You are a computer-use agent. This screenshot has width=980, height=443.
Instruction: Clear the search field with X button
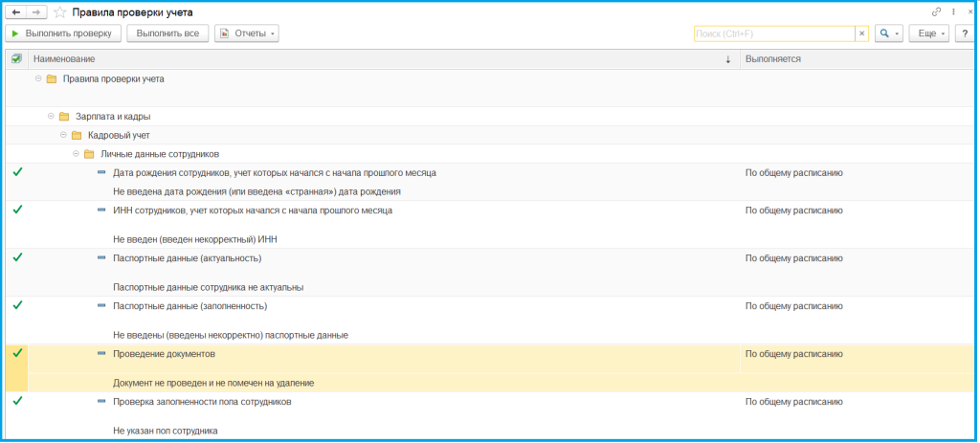861,33
